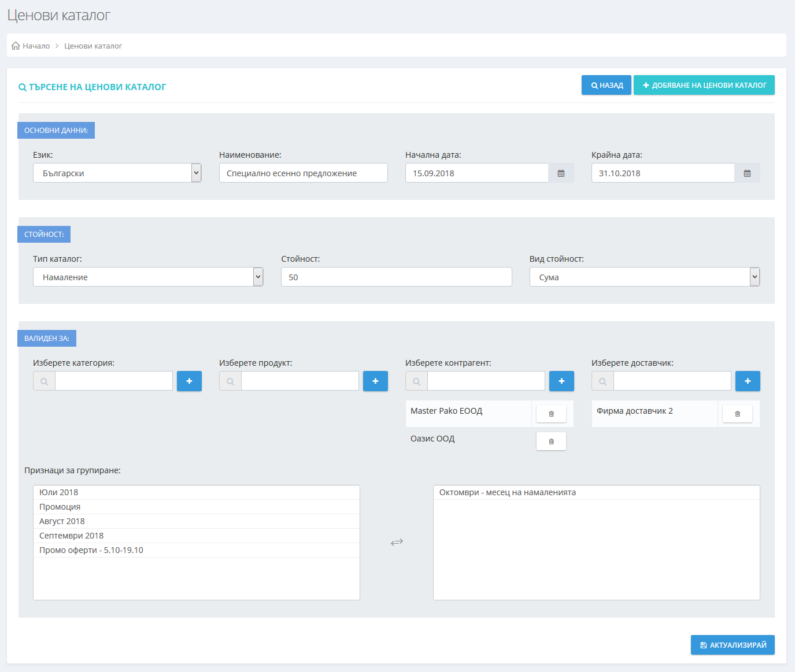Open the Тип каталог dropdown
The width and height of the screenshot is (795, 672).
pos(148,277)
